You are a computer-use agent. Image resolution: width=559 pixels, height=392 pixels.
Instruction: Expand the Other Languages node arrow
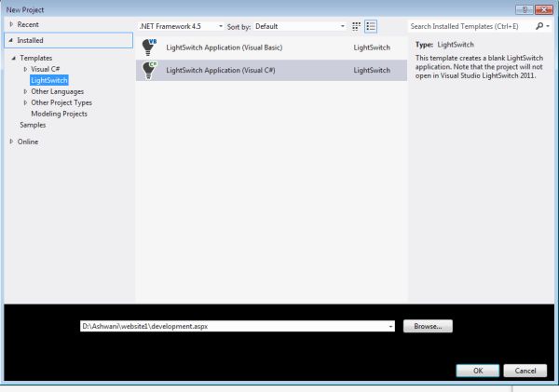[x=25, y=91]
